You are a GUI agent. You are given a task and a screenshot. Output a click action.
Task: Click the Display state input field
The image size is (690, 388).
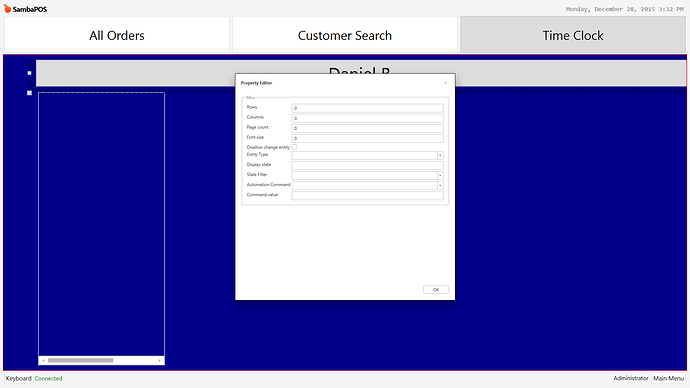pos(367,165)
